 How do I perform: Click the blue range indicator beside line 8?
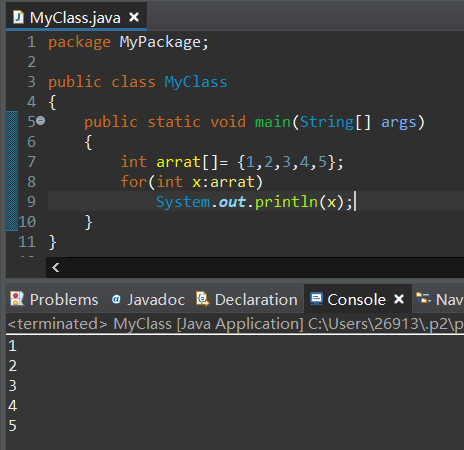[12, 182]
